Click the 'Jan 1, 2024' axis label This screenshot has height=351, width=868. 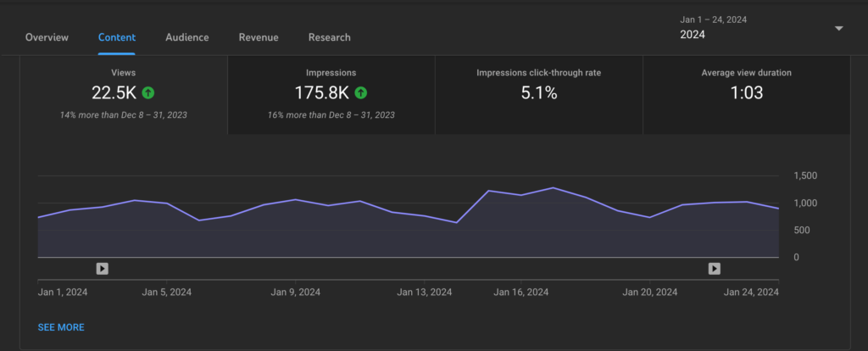tap(63, 292)
